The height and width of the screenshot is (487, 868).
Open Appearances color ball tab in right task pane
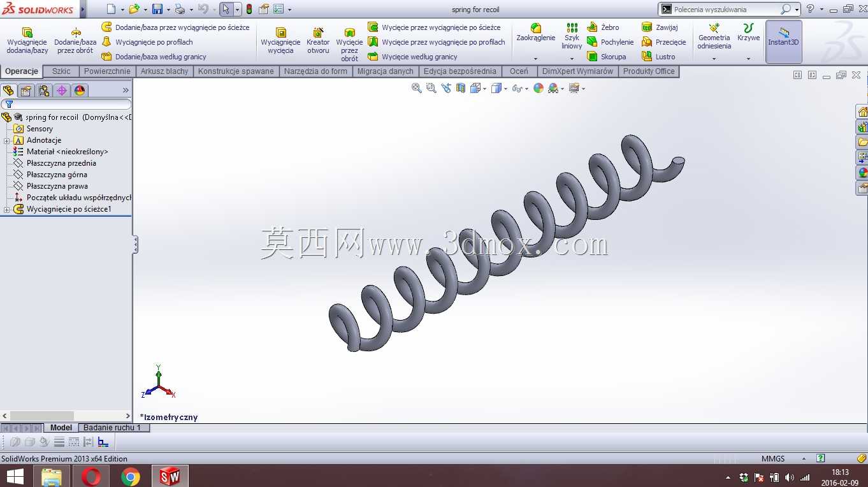tap(862, 173)
